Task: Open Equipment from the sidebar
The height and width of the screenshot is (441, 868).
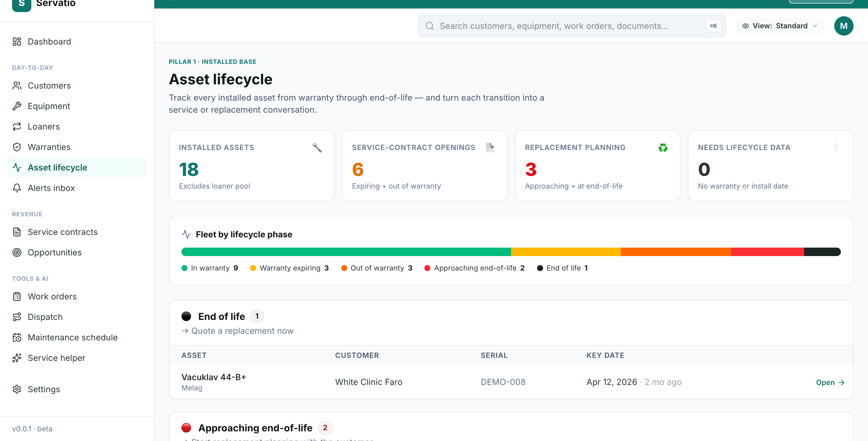Action: [77, 106]
